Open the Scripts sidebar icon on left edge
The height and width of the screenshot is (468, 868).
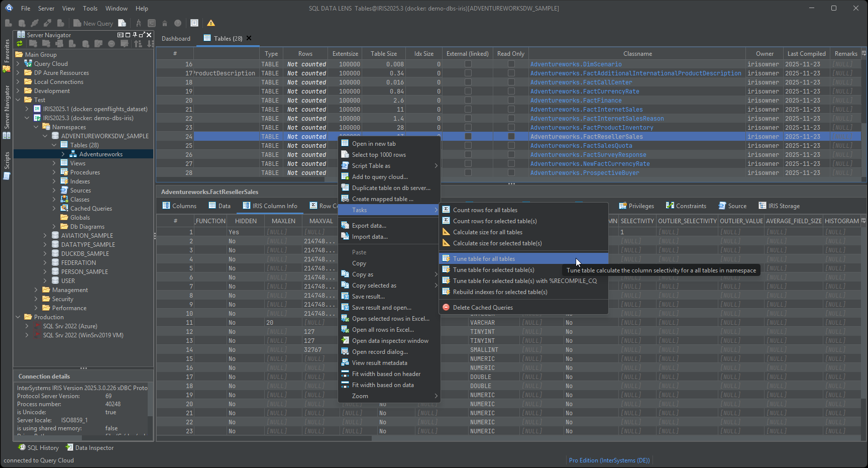(7, 176)
